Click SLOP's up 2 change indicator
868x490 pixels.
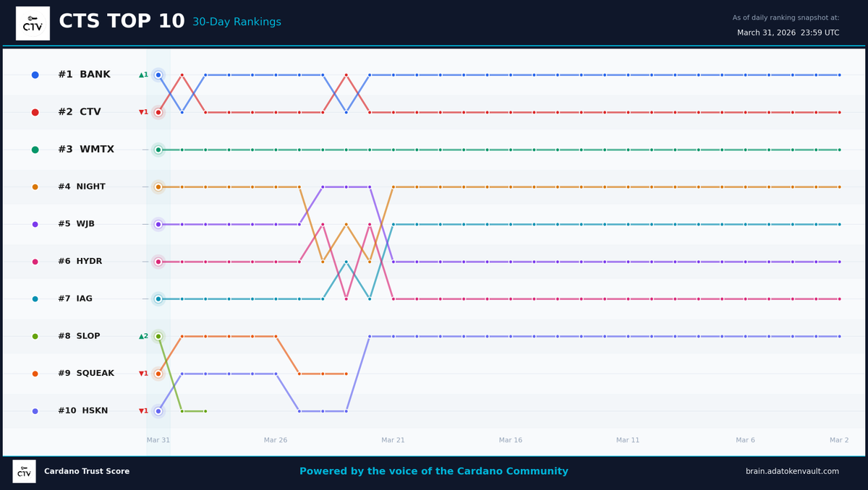pyautogui.click(x=143, y=336)
